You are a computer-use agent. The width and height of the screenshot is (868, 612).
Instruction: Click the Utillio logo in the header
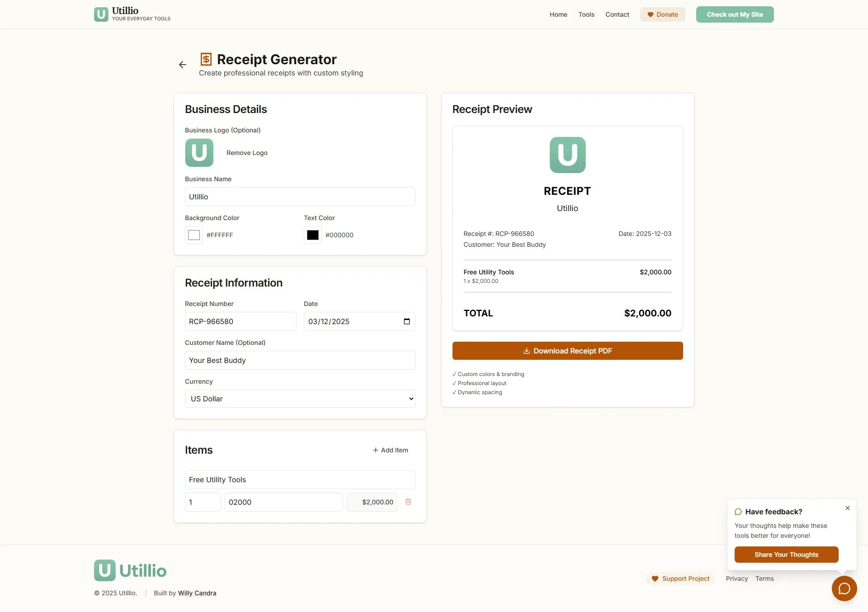[x=100, y=14]
